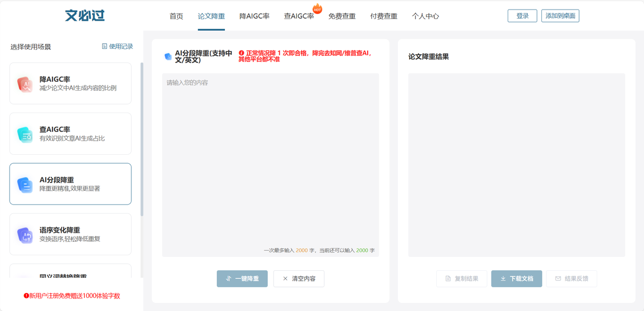Screen dimensions: 644x311
Task: Click 有效识别文章AI生成占比 description
Action: pos(72,138)
